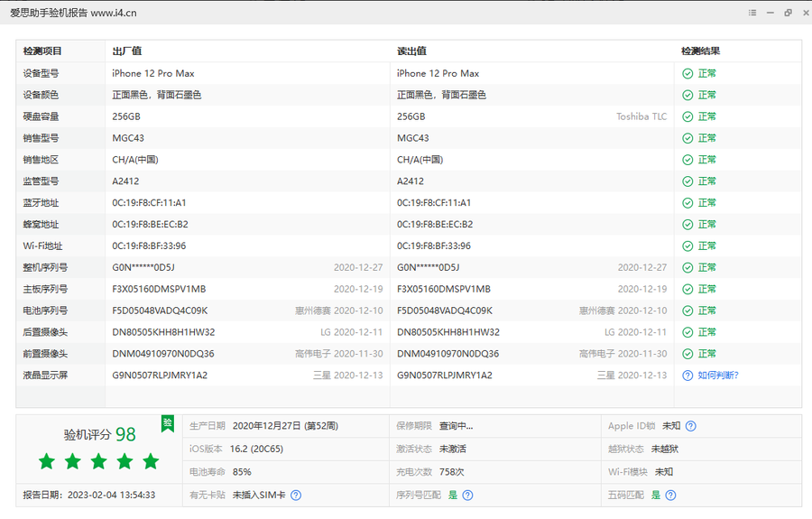The width and height of the screenshot is (812, 519).
Task: Click help icon next to 五码匹配
Action: pos(670,495)
